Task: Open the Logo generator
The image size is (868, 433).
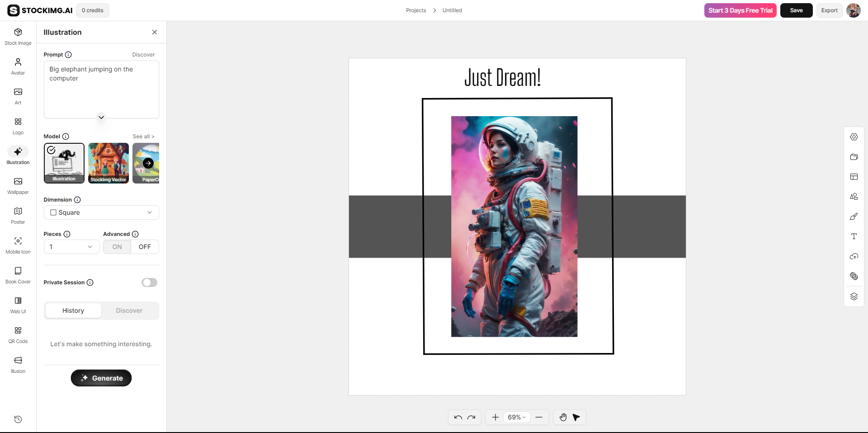Action: point(18,126)
